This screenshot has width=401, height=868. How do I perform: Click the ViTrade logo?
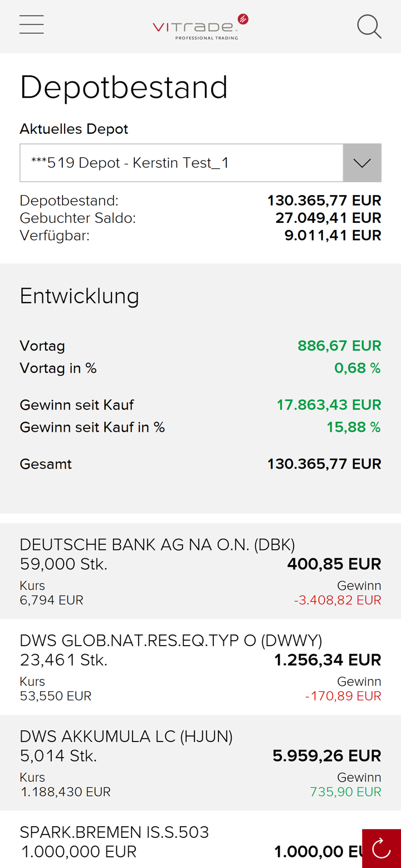coord(200,27)
